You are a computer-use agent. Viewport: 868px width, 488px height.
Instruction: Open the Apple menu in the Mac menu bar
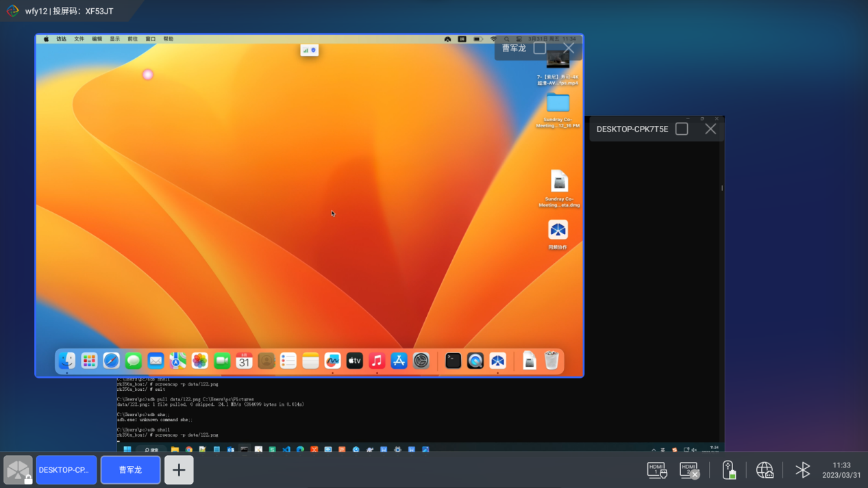pyautogui.click(x=47, y=39)
